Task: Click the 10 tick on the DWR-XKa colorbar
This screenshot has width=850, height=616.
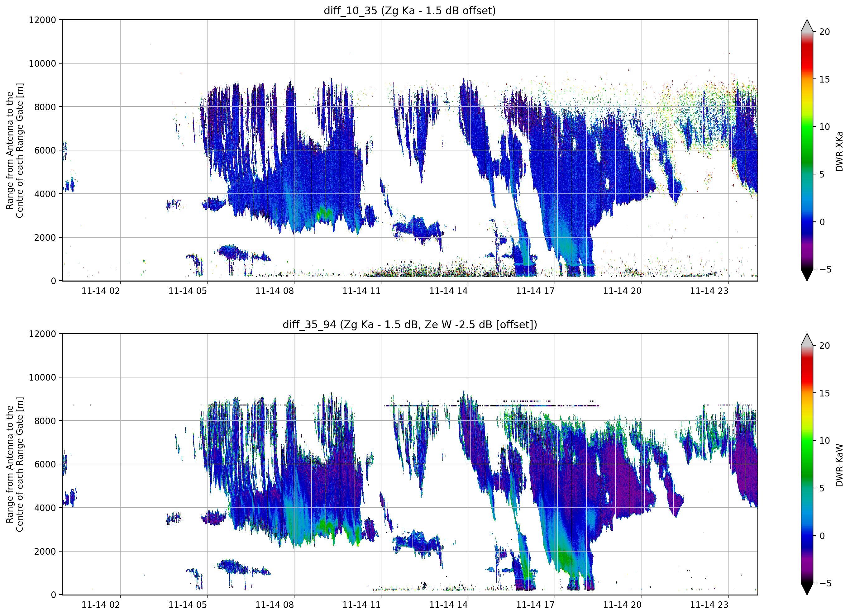Action: point(824,127)
